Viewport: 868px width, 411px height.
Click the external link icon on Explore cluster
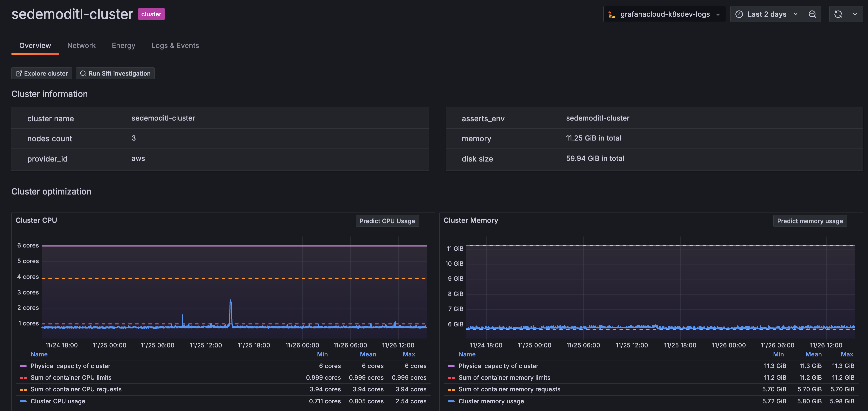click(19, 73)
